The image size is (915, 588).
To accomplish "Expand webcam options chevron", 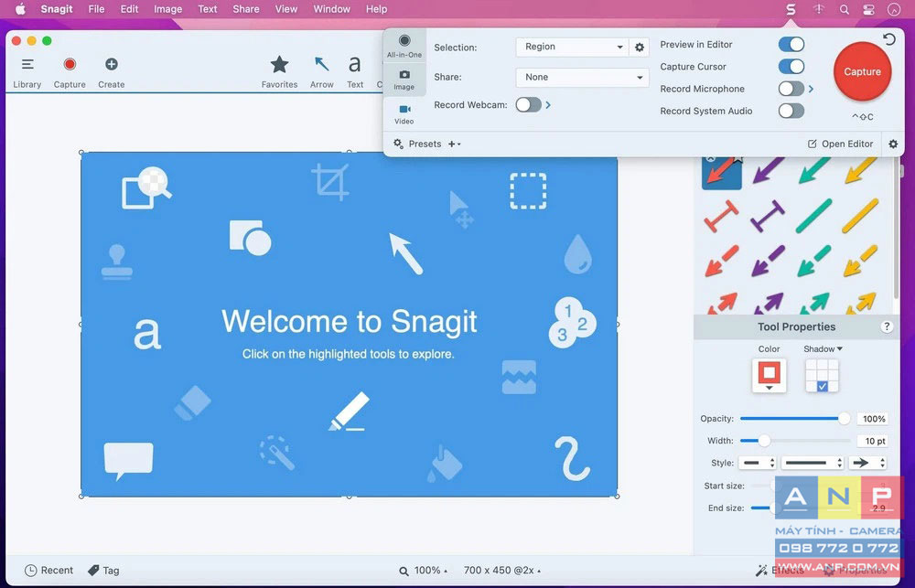I will tap(548, 105).
